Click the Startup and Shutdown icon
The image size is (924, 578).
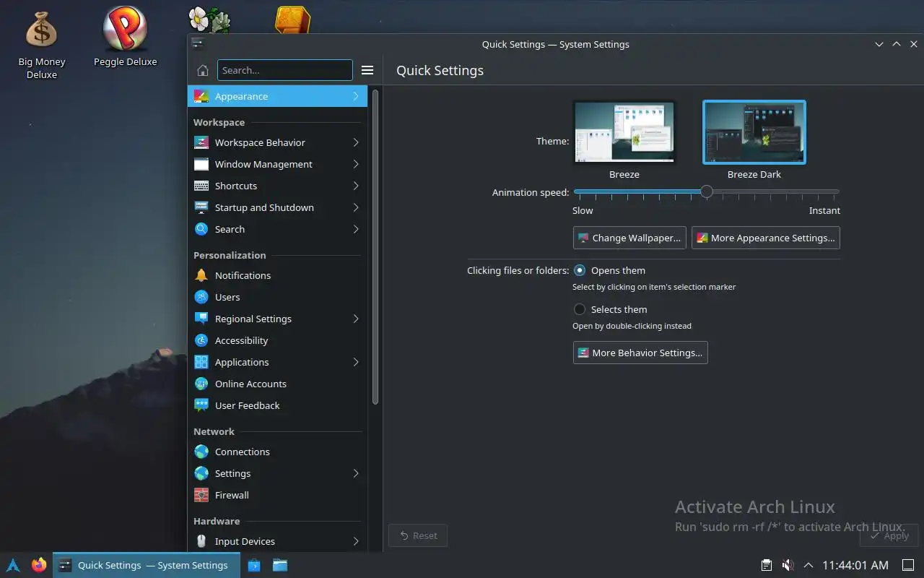(201, 207)
